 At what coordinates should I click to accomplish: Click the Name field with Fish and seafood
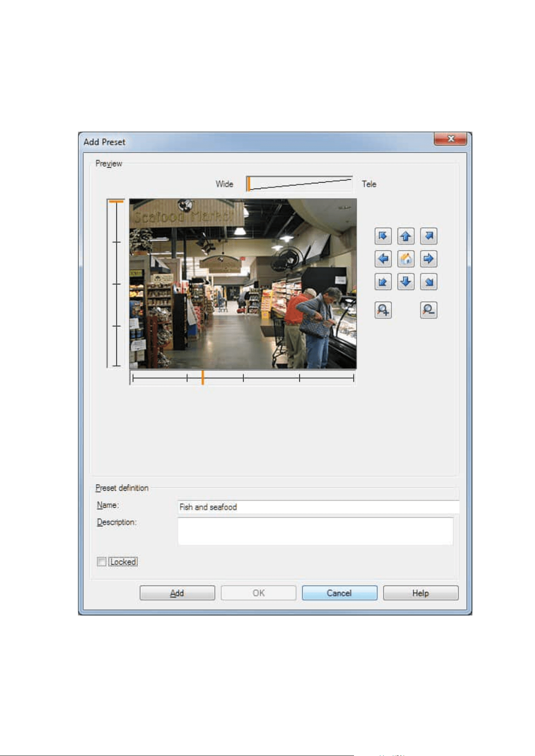click(x=318, y=507)
